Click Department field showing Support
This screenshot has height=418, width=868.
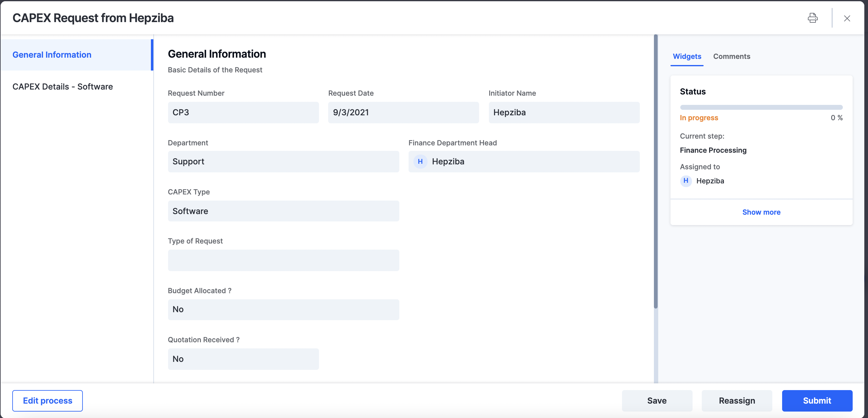click(283, 161)
